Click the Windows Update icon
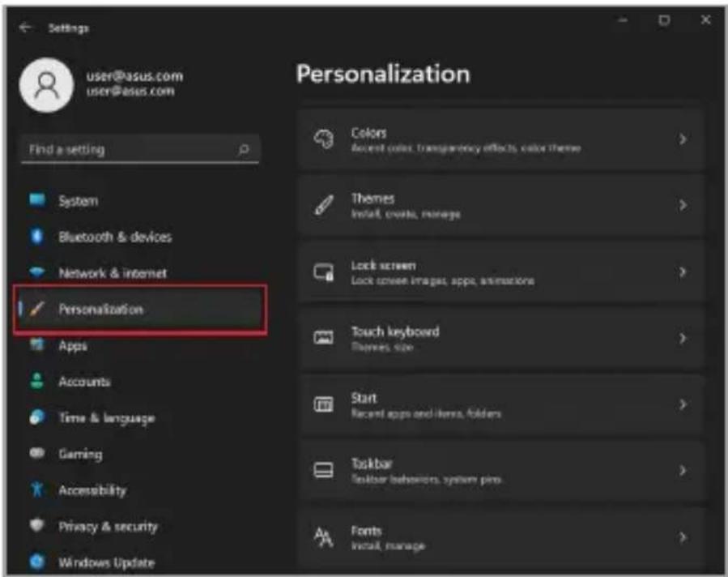728x577 pixels. point(37,562)
